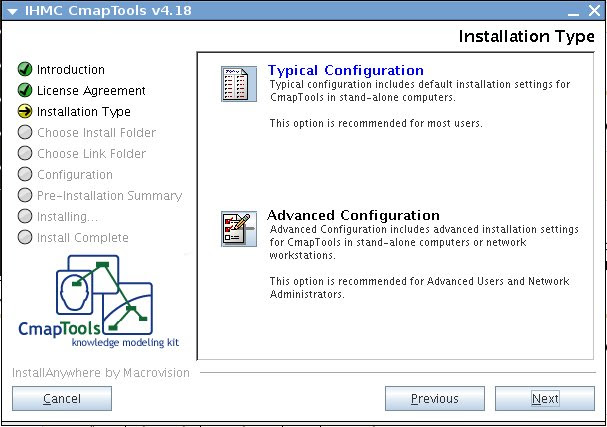
Task: Click the Installing... step label
Action: (67, 217)
